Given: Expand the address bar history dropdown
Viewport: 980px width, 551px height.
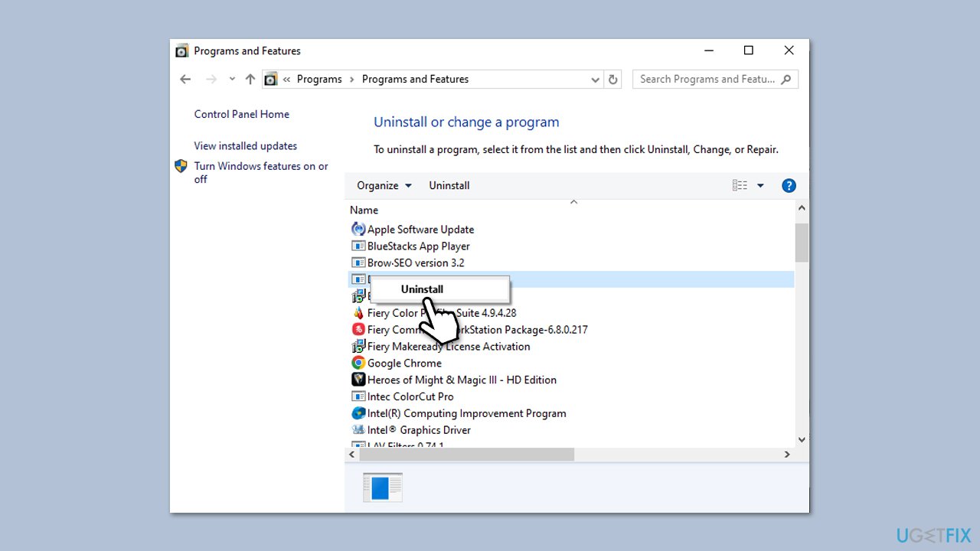Looking at the screenshot, I should coord(595,79).
